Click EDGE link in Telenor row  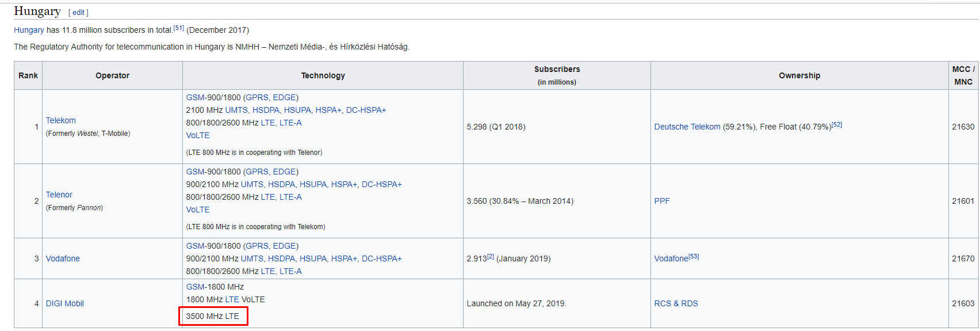(x=285, y=172)
